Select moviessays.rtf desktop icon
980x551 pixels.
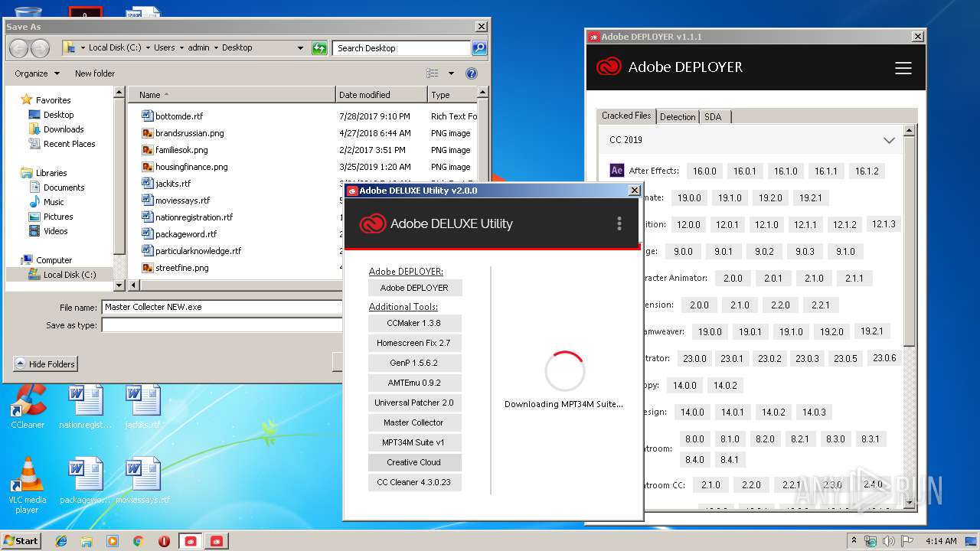tap(143, 481)
